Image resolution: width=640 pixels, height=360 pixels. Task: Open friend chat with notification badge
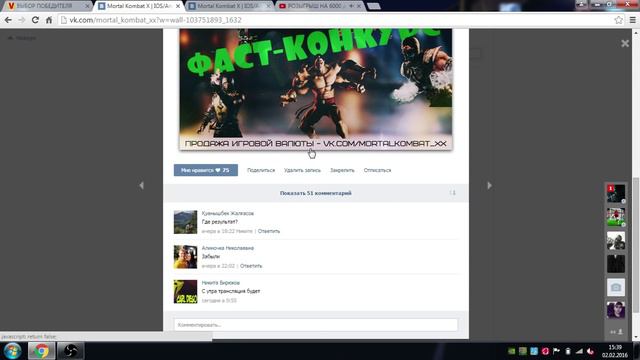tap(616, 193)
